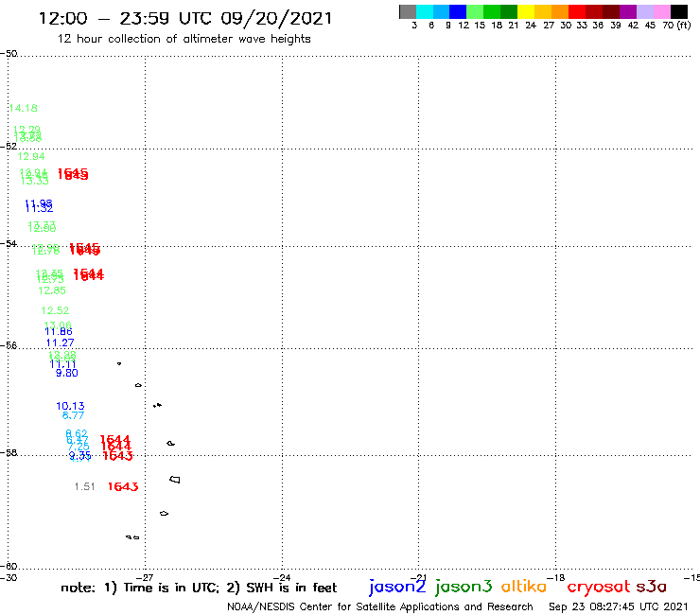Click the green 12.85 wave height

(52, 290)
